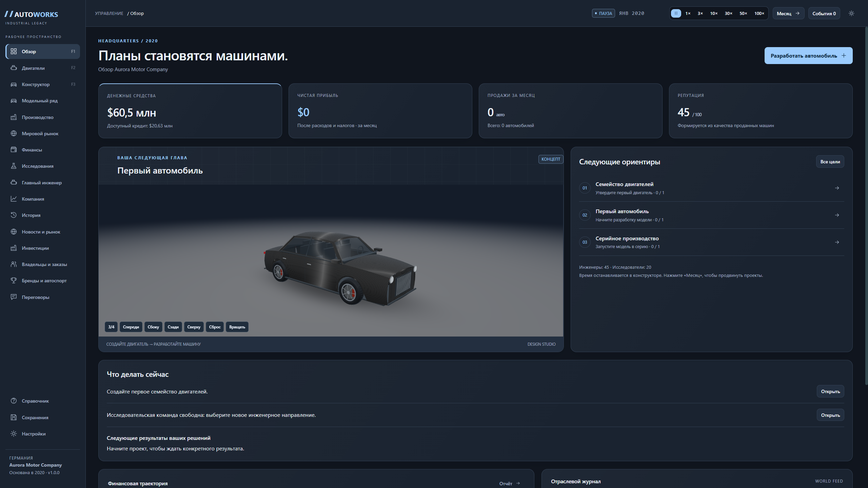Click the Мировой рынок globe icon
868x488 pixels.
click(14, 134)
